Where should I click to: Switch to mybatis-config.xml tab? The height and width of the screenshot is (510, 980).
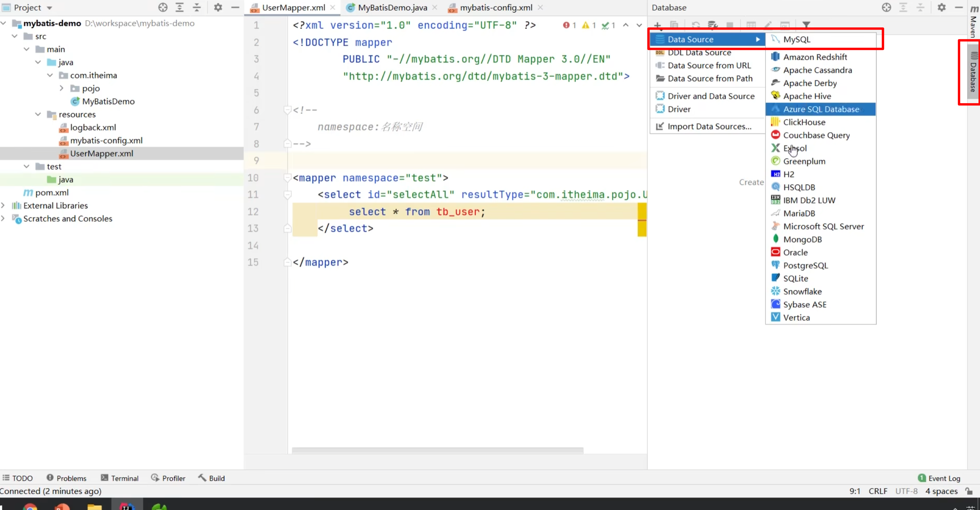click(x=495, y=7)
